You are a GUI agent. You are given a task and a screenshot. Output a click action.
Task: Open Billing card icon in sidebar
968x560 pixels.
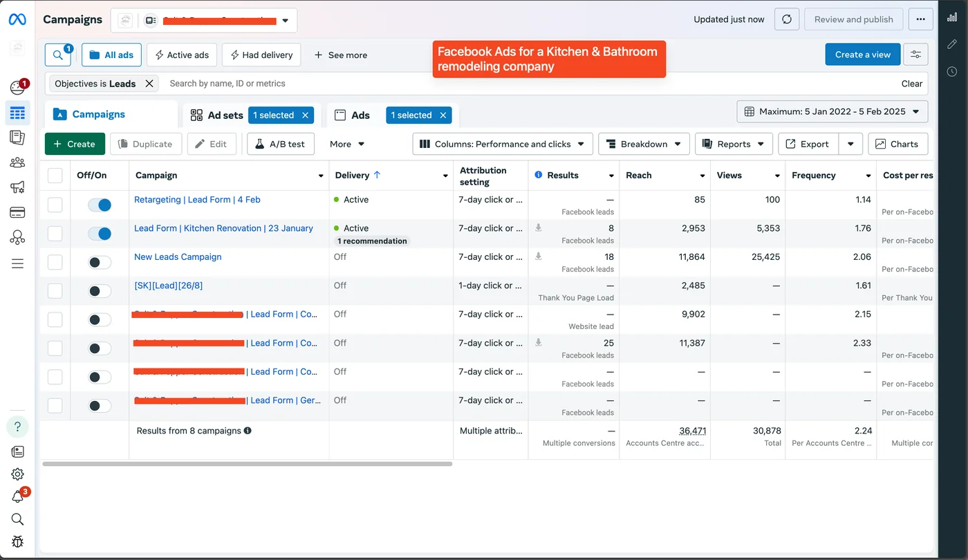[x=17, y=212]
